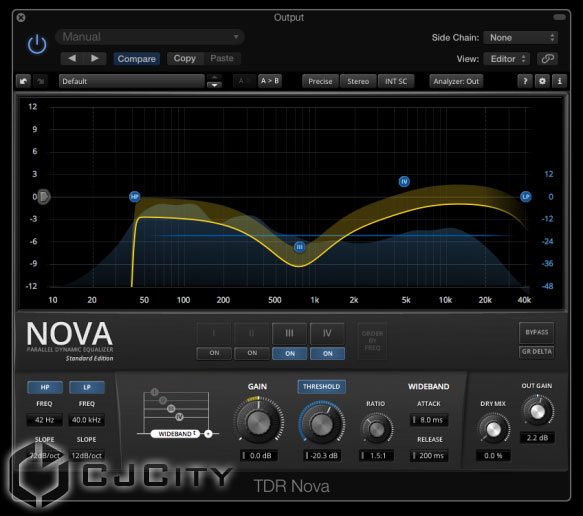Toggle the Threshold button
This screenshot has height=516, width=583.
coord(321,387)
